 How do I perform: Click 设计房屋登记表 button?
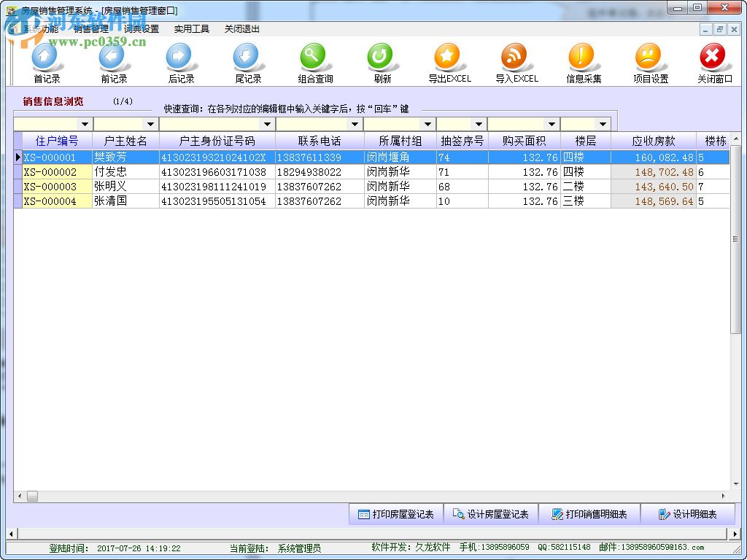(491, 514)
